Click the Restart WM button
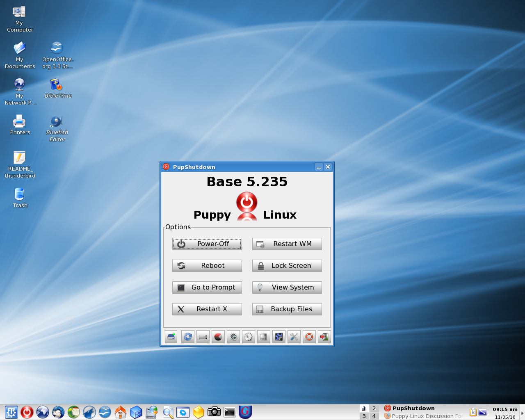 (x=287, y=244)
